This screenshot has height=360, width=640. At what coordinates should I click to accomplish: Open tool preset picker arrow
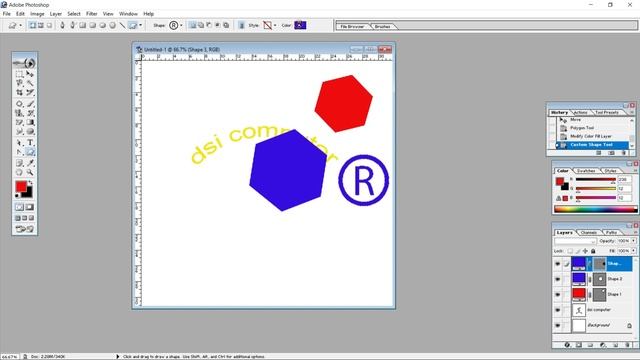click(20, 25)
